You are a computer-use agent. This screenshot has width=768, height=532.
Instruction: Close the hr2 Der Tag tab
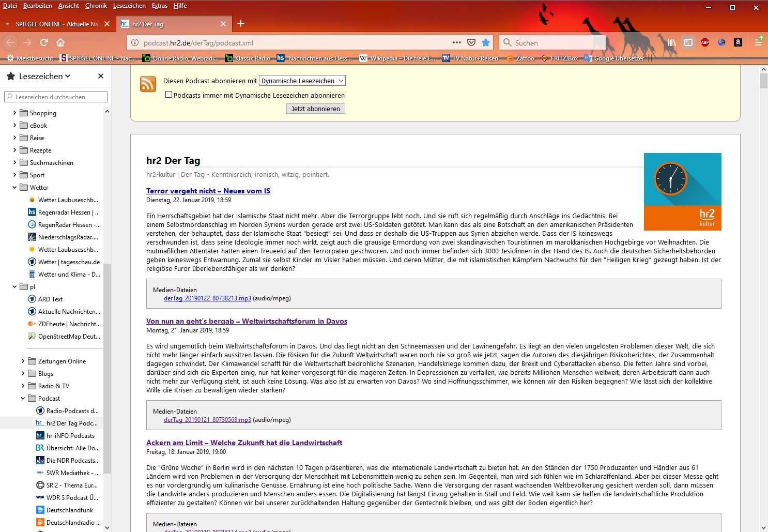coord(223,24)
